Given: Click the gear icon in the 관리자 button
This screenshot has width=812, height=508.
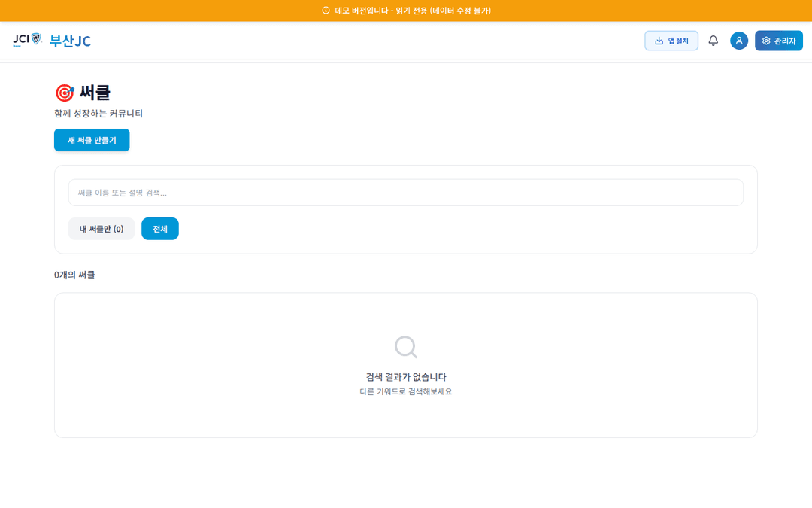Looking at the screenshot, I should 766,41.
